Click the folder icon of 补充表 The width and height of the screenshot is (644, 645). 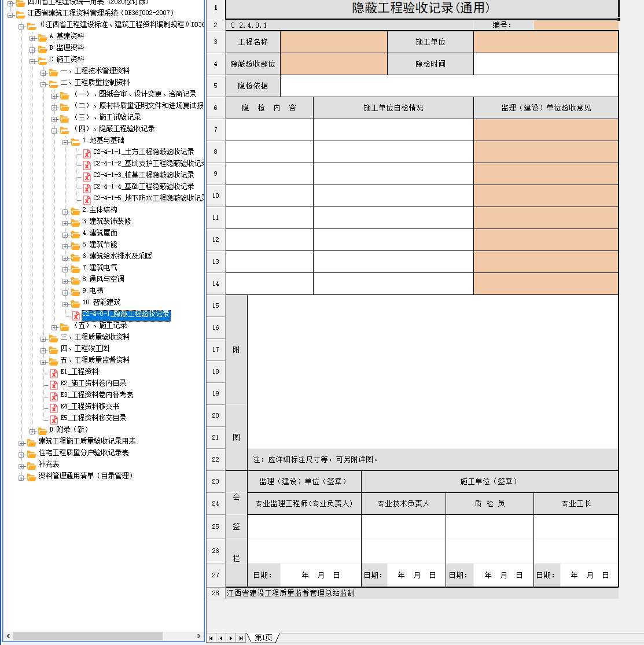click(31, 466)
